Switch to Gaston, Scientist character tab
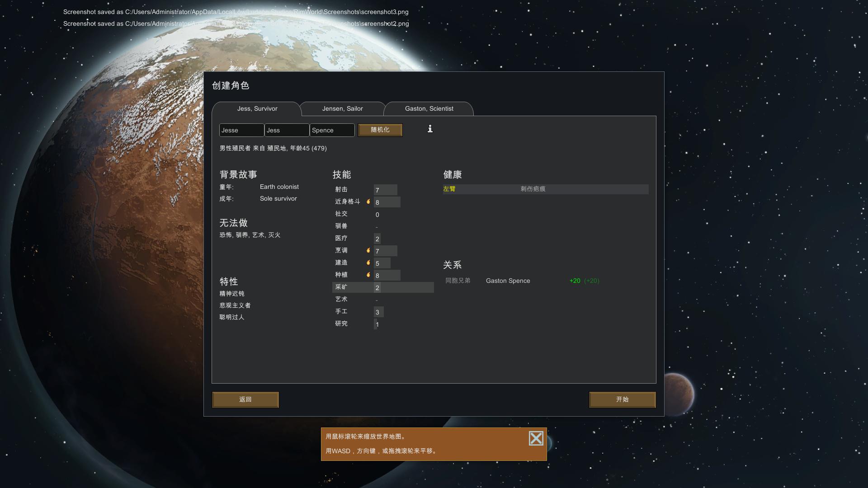Viewport: 868px width, 488px height. click(429, 108)
